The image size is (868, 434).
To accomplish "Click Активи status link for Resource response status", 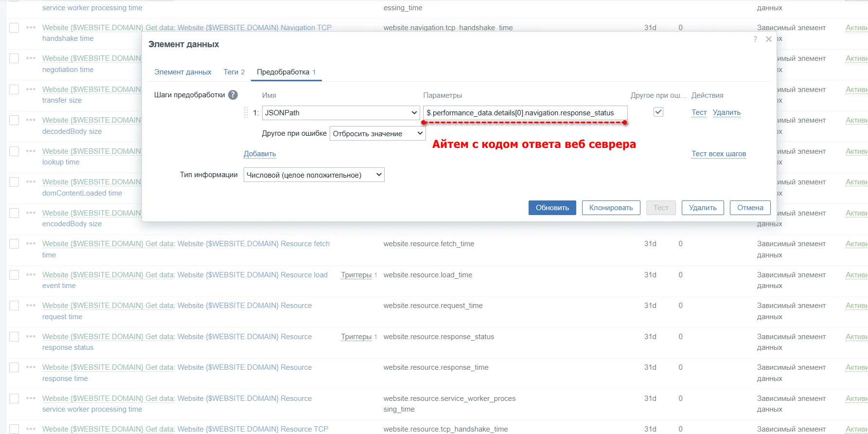I will (x=856, y=337).
